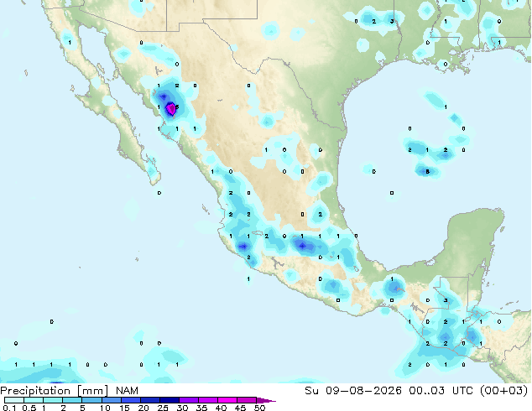Screen dimensions: 532x411
Task: Click the 1–2 mm legend color box
Action: tap(53, 400)
